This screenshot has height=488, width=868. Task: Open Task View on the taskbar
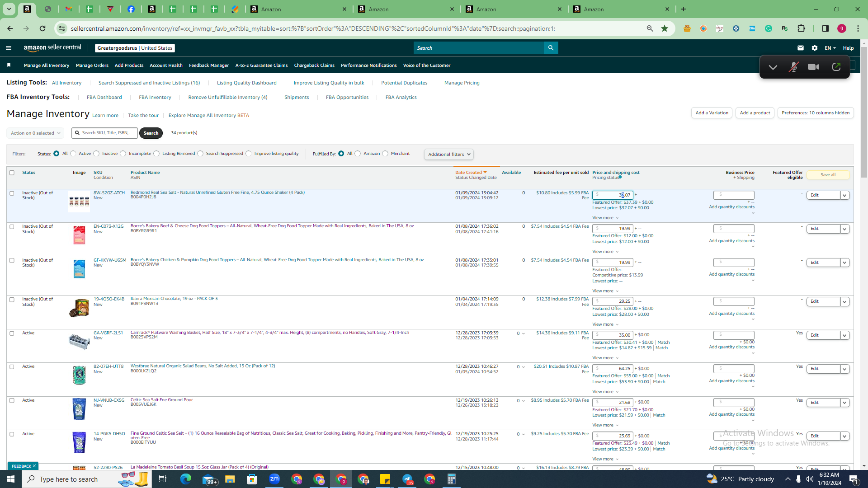click(x=163, y=479)
